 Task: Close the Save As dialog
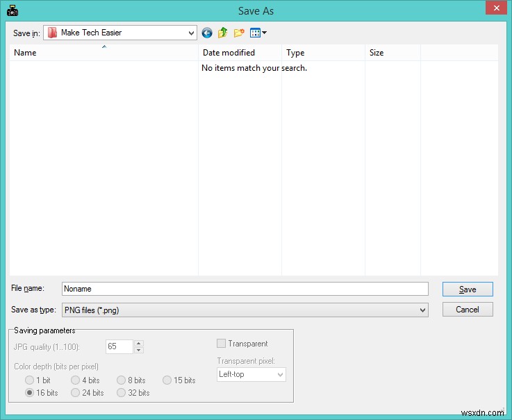click(496, 8)
